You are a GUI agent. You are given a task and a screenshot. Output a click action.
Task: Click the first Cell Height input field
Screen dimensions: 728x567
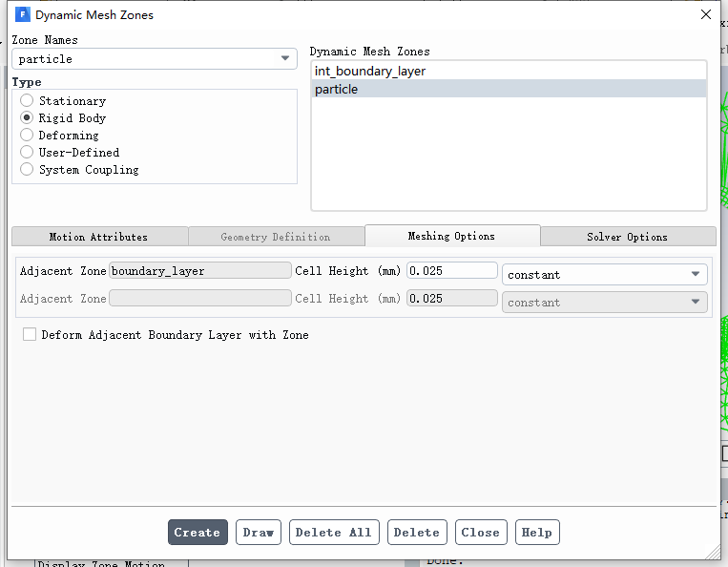pyautogui.click(x=451, y=271)
